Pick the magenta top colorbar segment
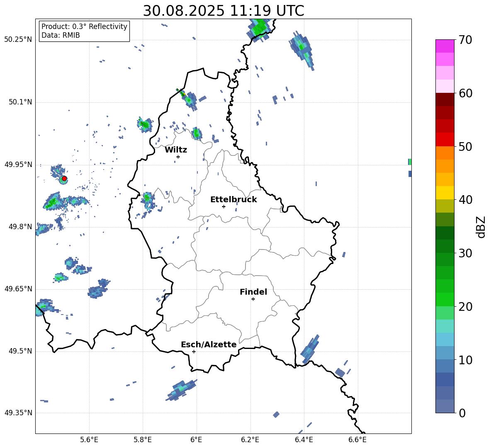The width and height of the screenshot is (491, 448). pos(445,46)
